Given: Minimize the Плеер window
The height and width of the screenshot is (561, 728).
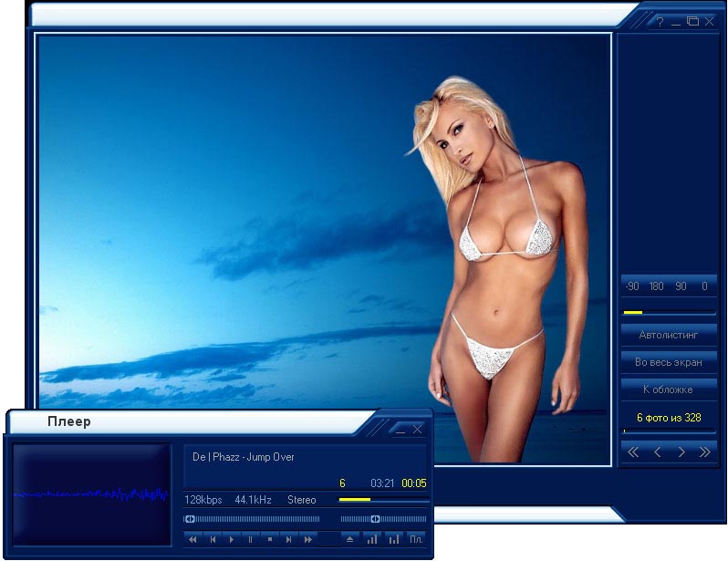Looking at the screenshot, I should (400, 430).
